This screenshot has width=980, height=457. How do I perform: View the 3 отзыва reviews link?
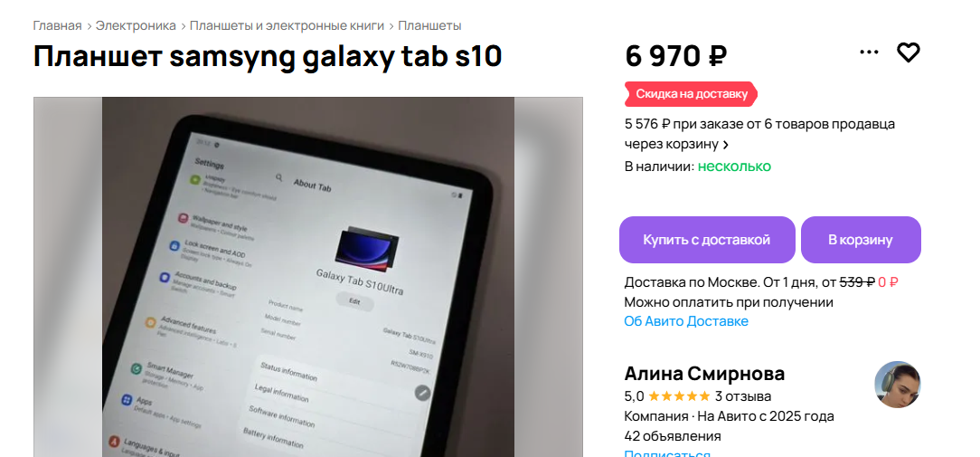(743, 396)
